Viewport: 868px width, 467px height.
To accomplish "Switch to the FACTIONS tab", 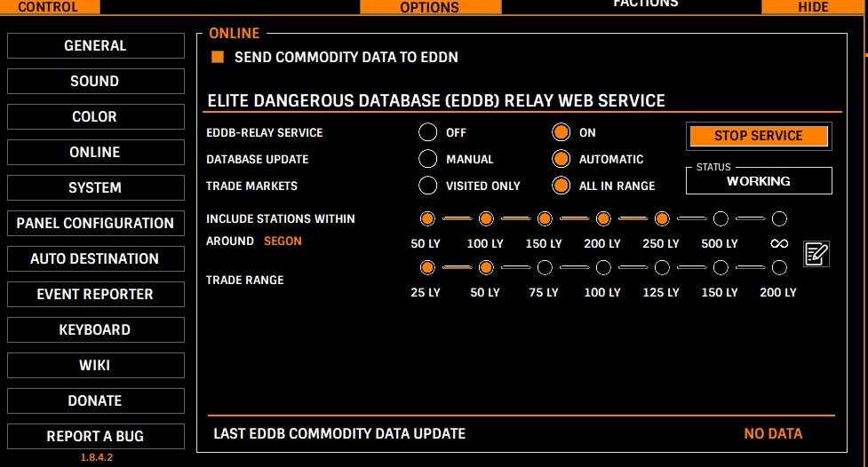I will pyautogui.click(x=646, y=4).
